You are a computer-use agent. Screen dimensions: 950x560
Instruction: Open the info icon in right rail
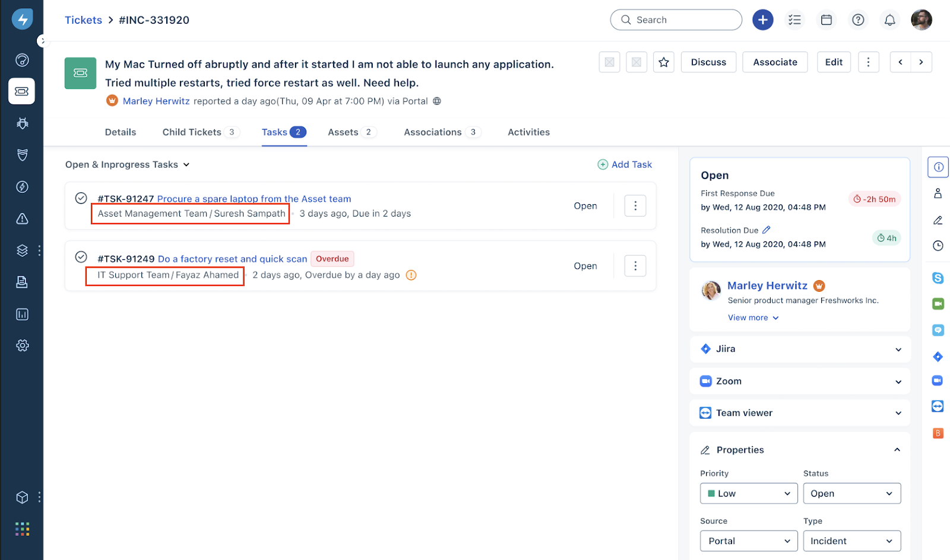tap(938, 167)
